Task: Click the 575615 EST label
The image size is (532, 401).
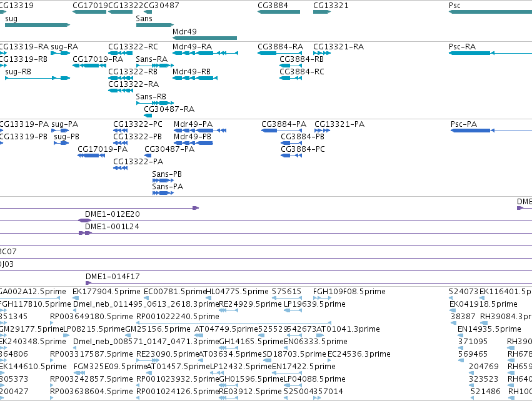Action: pyautogui.click(x=287, y=292)
